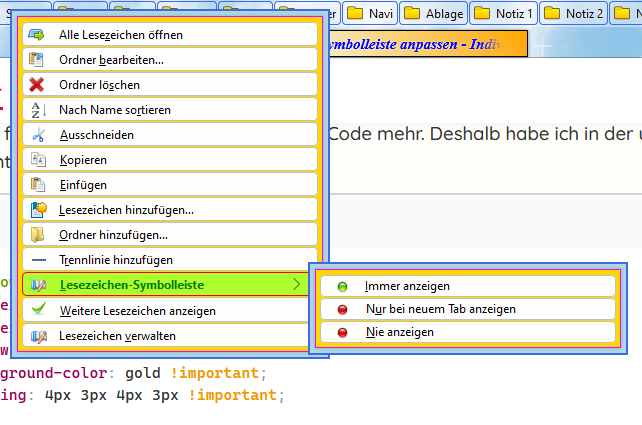Open the Notiz 2 bookmark folder label
Image resolution: width=642 pixels, height=425 pixels.
click(584, 14)
